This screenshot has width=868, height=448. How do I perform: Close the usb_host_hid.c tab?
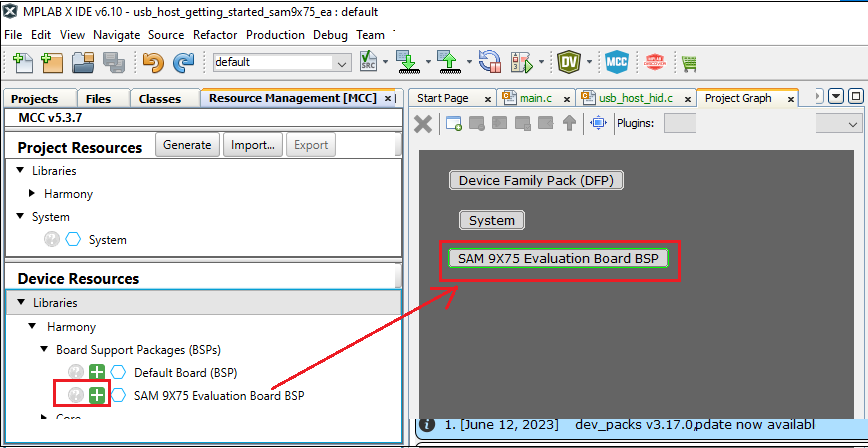pos(686,99)
